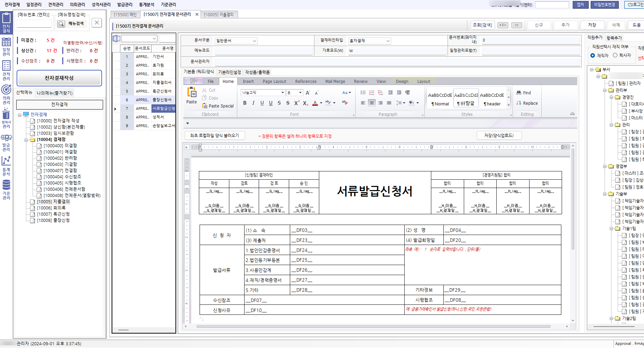Click the 전자결재작성 button

(59, 78)
